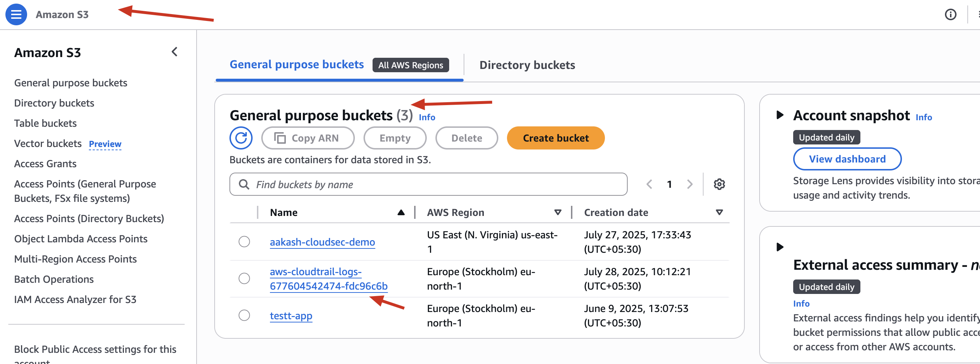980x364 pixels.
Task: Select the testt-app bucket radio button
Action: [244, 315]
